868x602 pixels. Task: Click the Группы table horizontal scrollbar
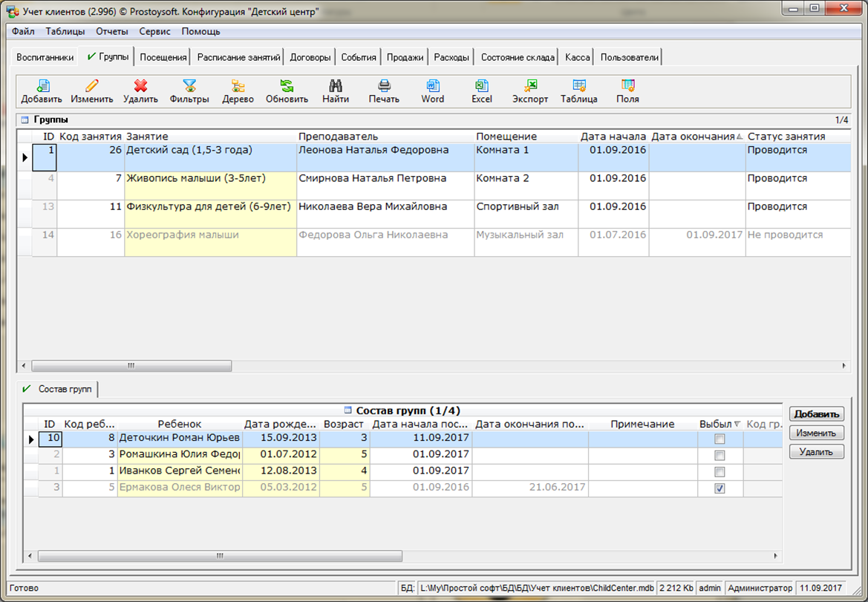(x=131, y=366)
